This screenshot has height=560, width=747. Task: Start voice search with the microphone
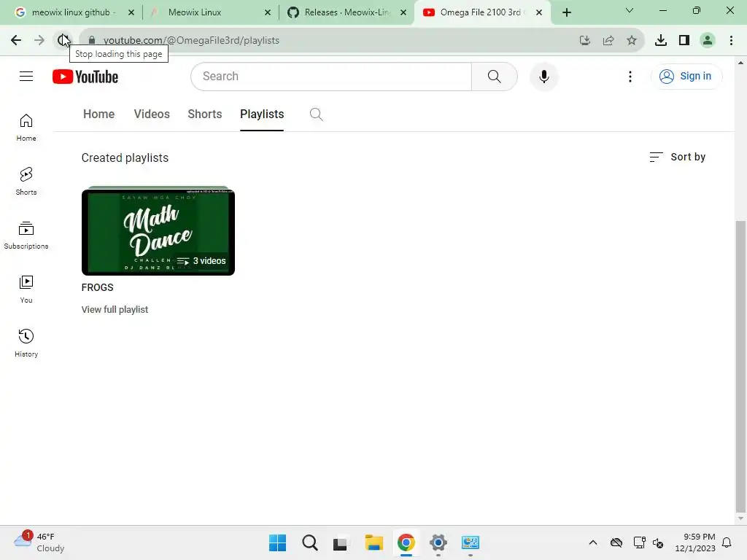click(543, 76)
